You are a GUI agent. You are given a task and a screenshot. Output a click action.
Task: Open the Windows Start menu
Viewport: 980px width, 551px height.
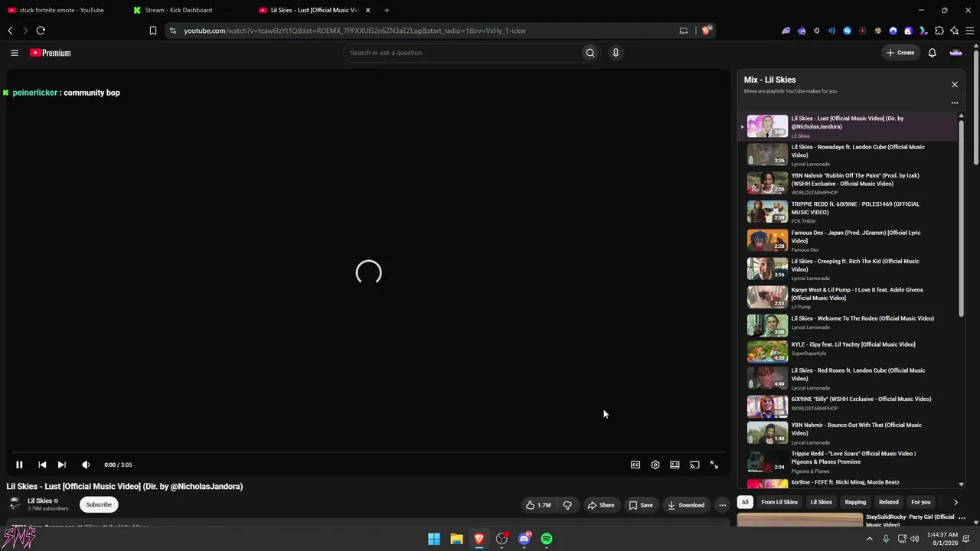point(434,539)
